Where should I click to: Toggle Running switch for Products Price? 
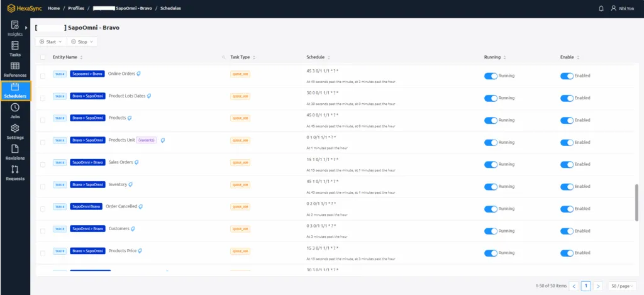point(491,253)
